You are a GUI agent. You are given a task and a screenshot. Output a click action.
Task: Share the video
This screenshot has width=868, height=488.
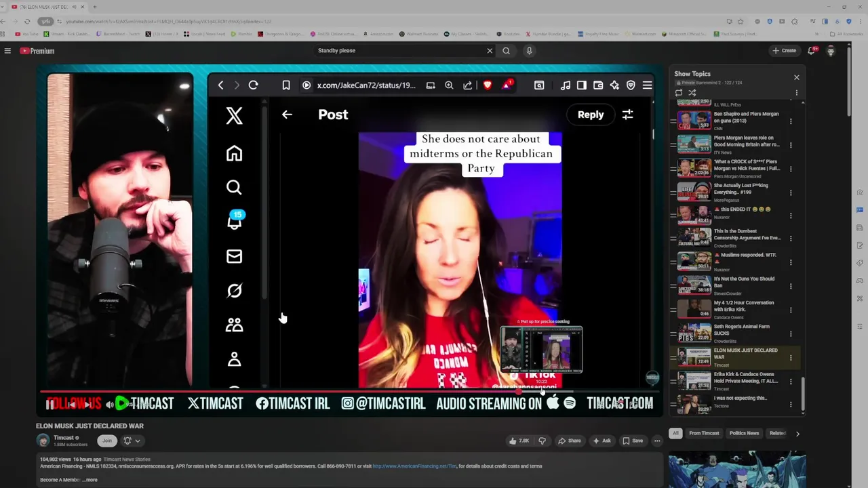[x=570, y=441]
